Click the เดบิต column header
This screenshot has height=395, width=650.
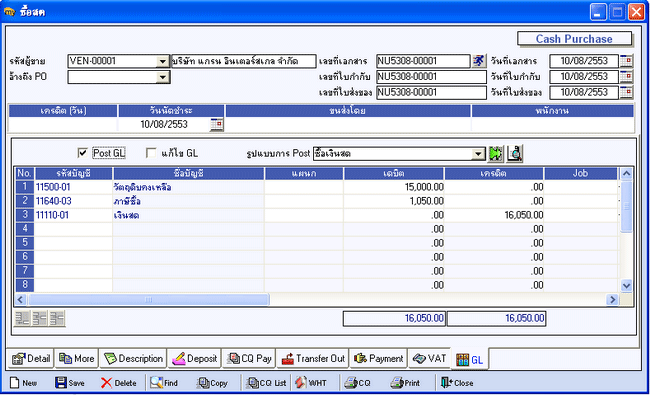[x=394, y=173]
